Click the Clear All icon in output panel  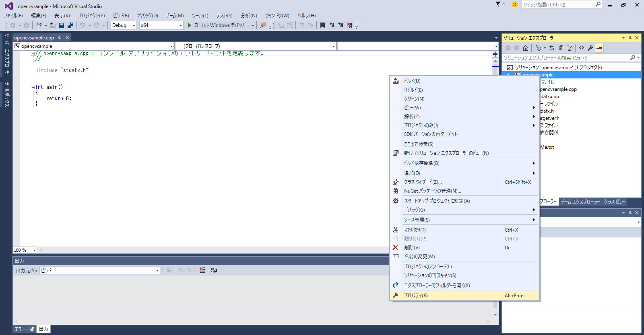click(x=202, y=270)
